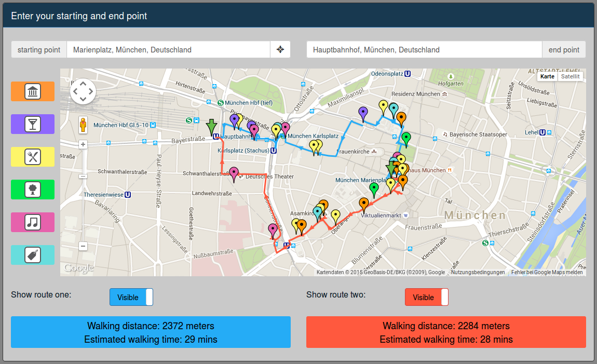Zoom in with the map plus button
Viewport: 597px width, 364px height.
click(x=83, y=144)
